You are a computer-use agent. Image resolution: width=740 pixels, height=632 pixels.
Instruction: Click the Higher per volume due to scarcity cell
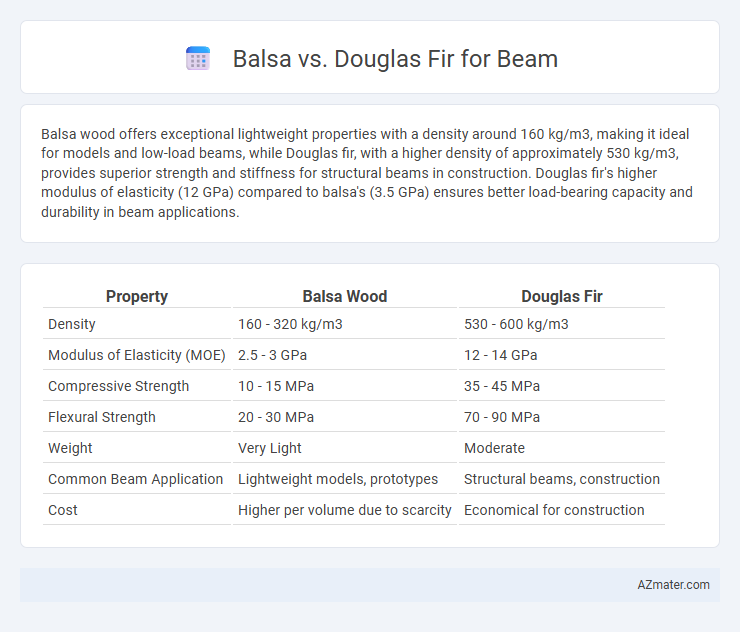[x=345, y=510]
